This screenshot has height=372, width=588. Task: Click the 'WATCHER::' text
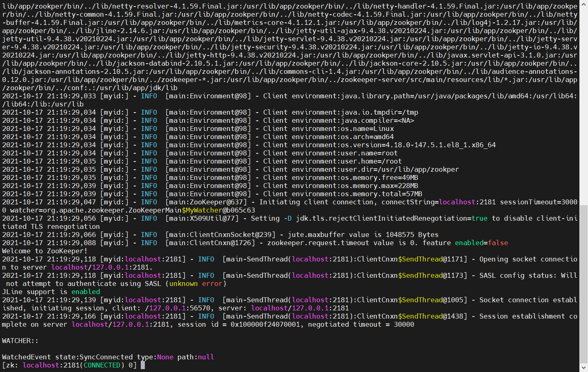[x=20, y=341]
